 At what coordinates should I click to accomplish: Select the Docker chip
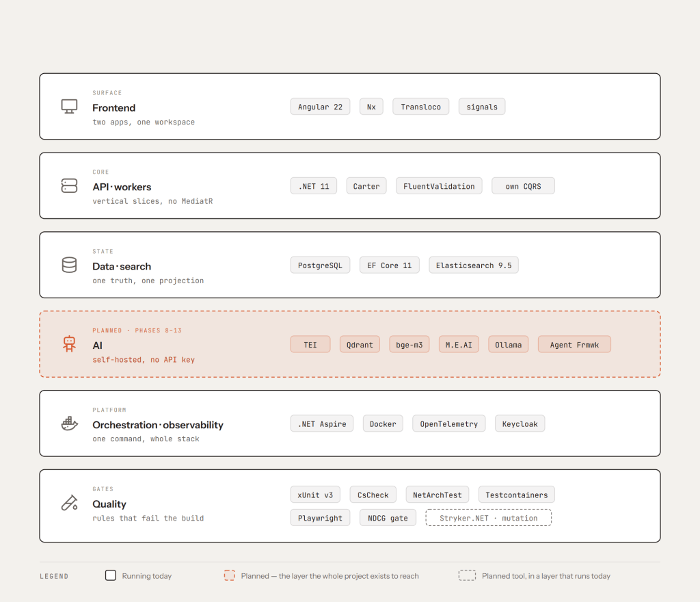pyautogui.click(x=383, y=424)
